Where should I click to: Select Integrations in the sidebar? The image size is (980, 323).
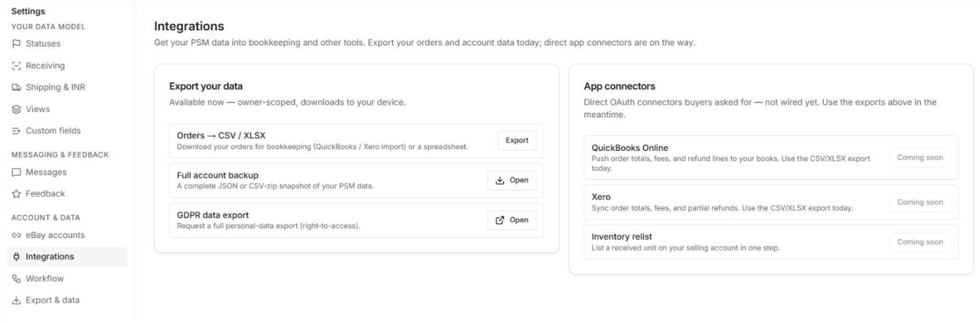[67, 257]
